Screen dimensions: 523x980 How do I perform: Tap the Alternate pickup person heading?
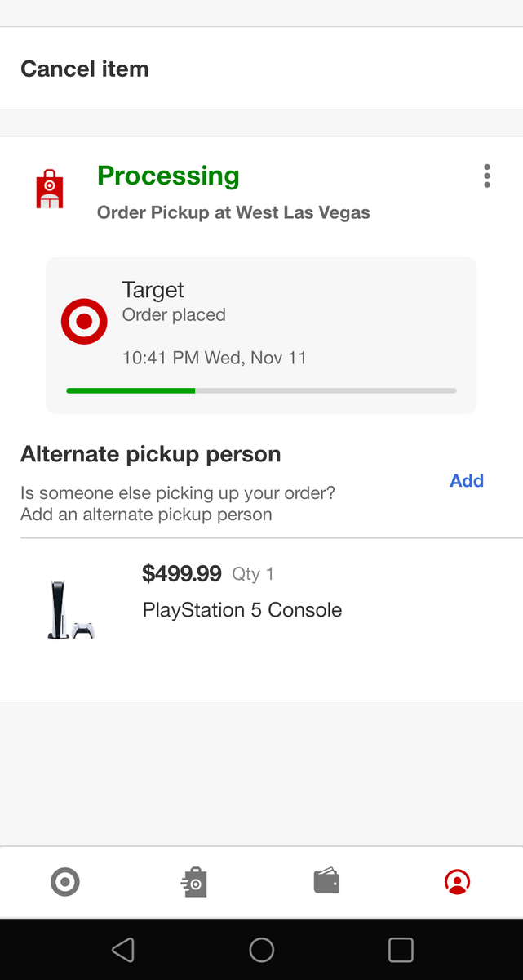pyautogui.click(x=151, y=455)
